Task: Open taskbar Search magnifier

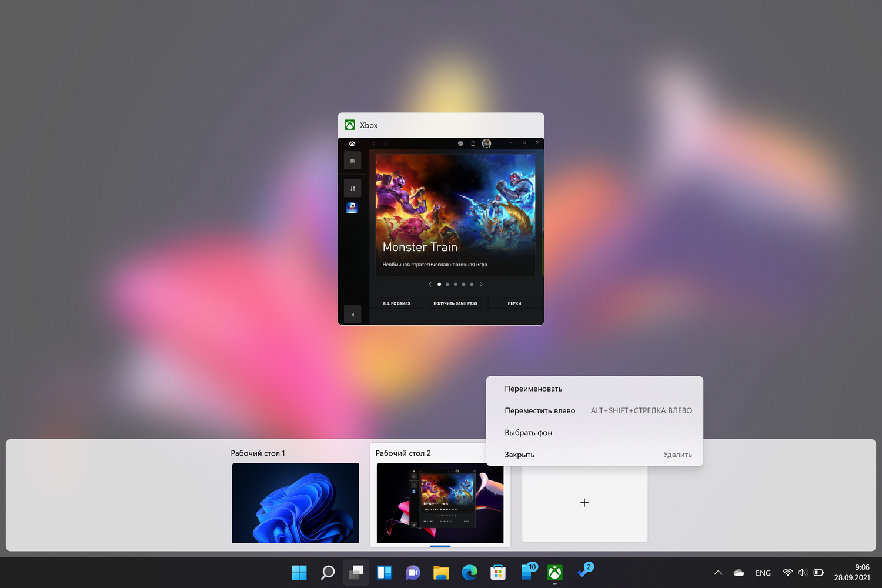Action: point(328,573)
